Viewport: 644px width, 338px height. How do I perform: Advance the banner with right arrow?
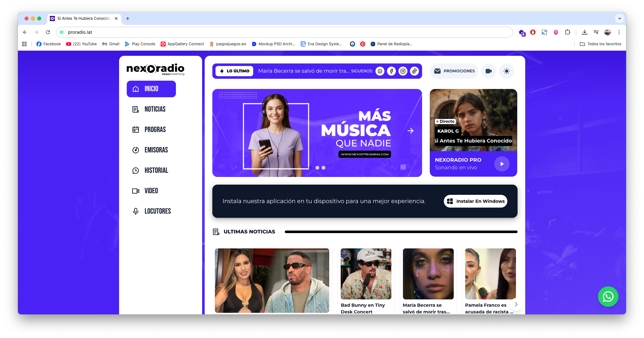point(410,131)
